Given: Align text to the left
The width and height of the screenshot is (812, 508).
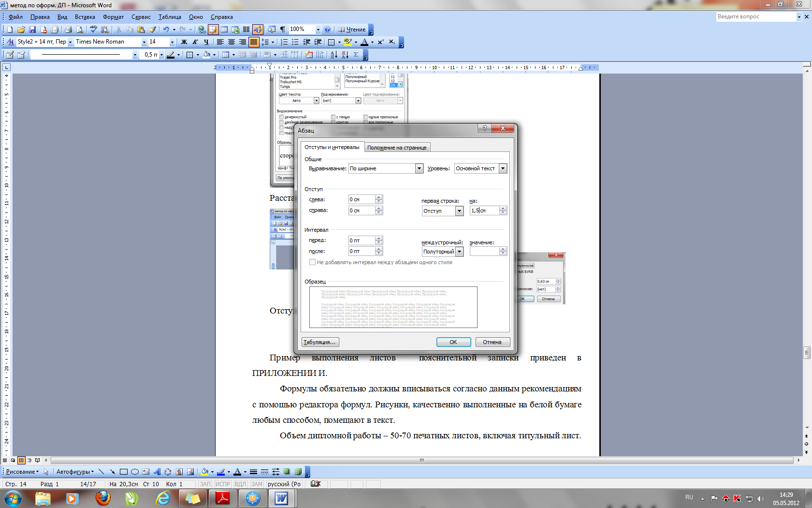Looking at the screenshot, I should pos(220,42).
